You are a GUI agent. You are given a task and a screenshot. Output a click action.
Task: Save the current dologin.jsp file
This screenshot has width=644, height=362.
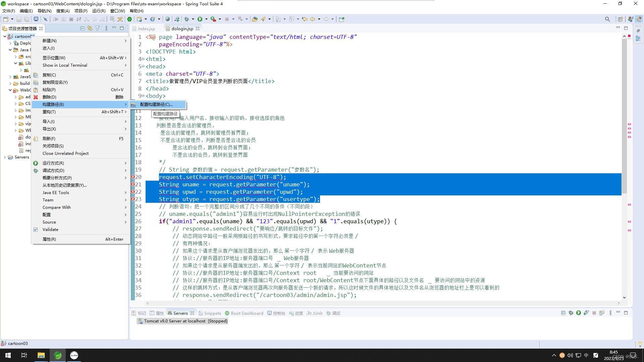tap(19, 19)
